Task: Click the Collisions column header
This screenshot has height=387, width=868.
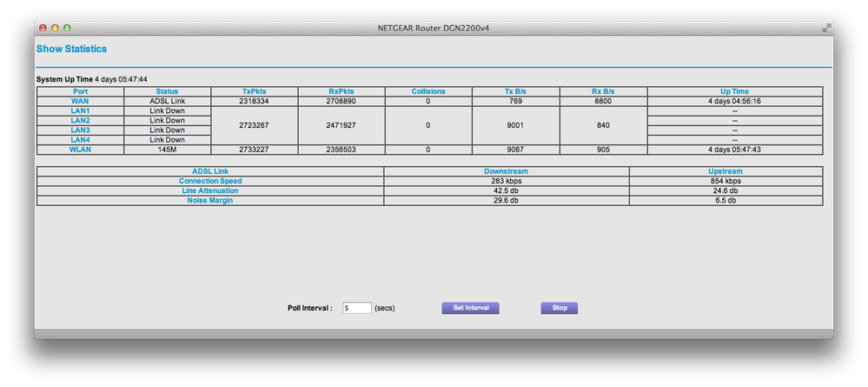Action: pos(427,91)
